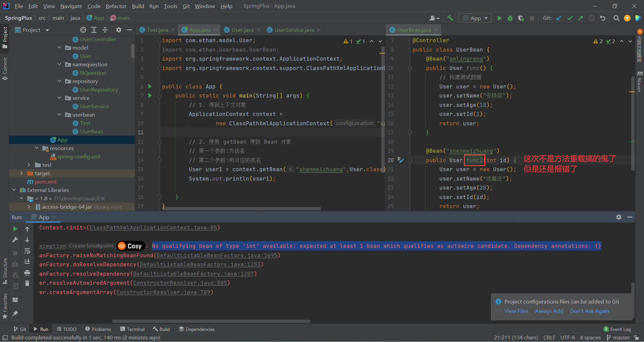Viewport: 644px width, 342px height.
Task: Run the App configuration from the toolbar
Action: (499, 18)
